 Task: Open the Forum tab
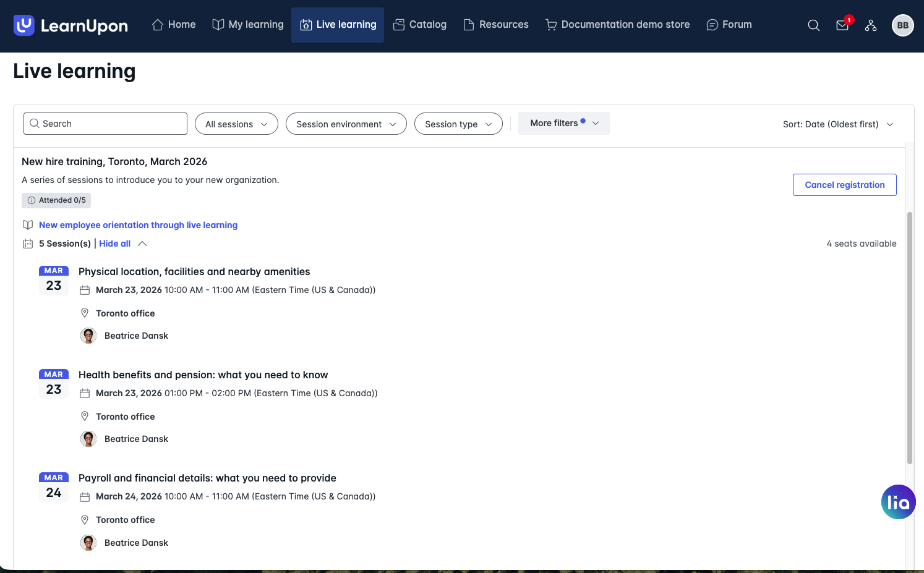[729, 25]
